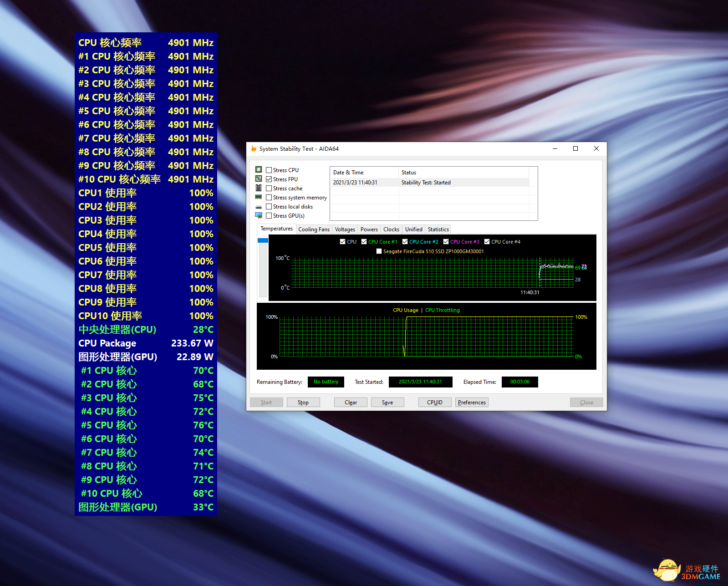Uncheck the Stress FPU option
Image resolution: width=728 pixels, height=586 pixels.
[x=269, y=179]
